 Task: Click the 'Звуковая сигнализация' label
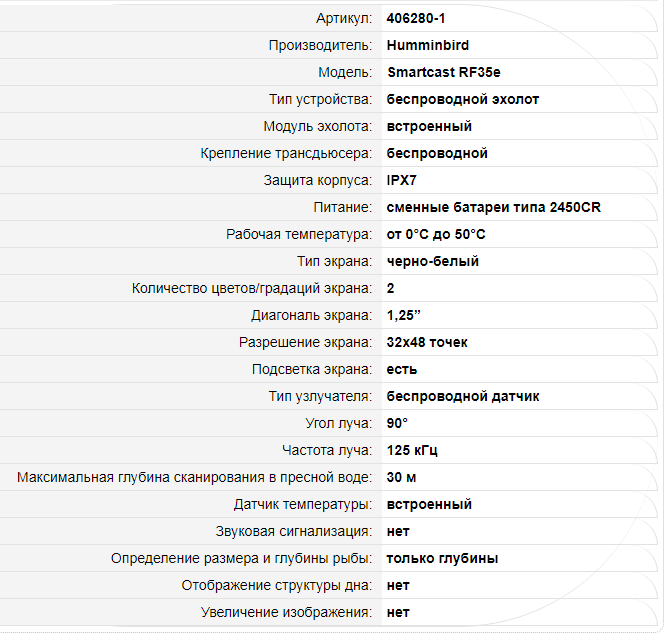(x=293, y=532)
